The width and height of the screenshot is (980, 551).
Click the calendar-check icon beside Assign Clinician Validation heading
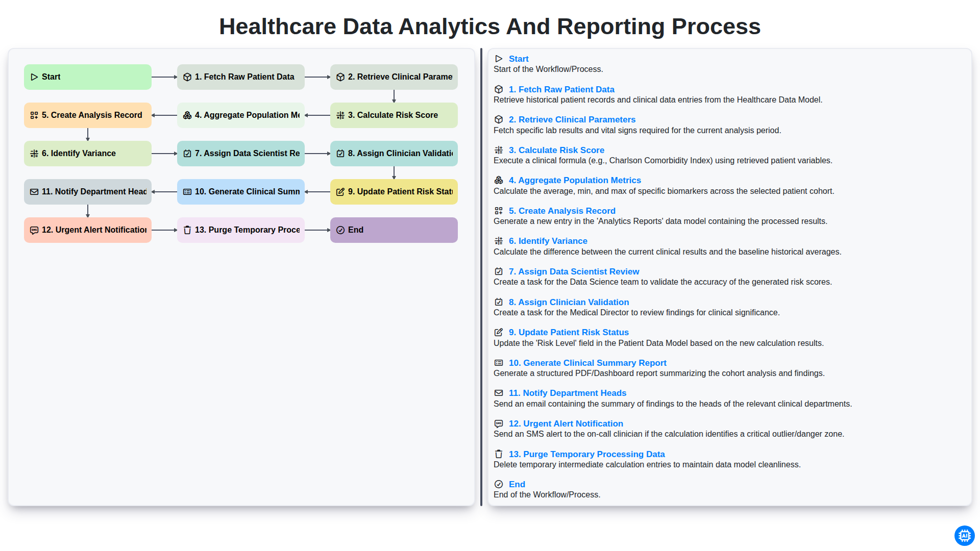tap(499, 302)
